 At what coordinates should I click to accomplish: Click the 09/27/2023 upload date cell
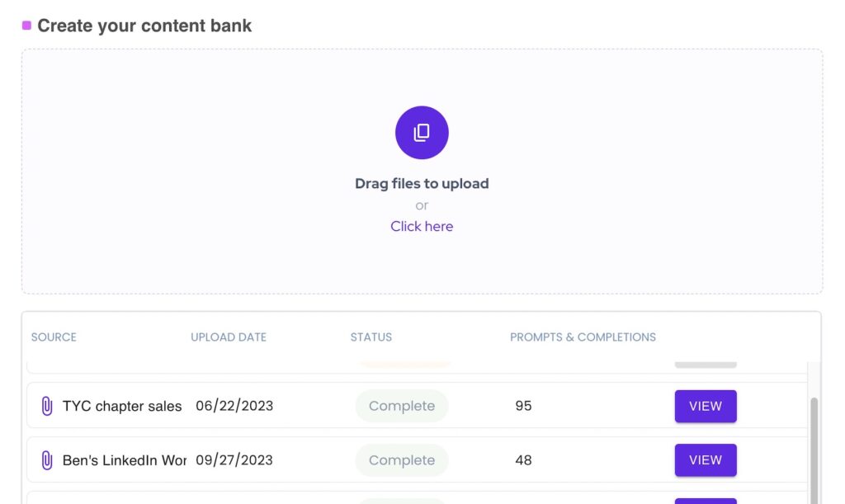234,460
